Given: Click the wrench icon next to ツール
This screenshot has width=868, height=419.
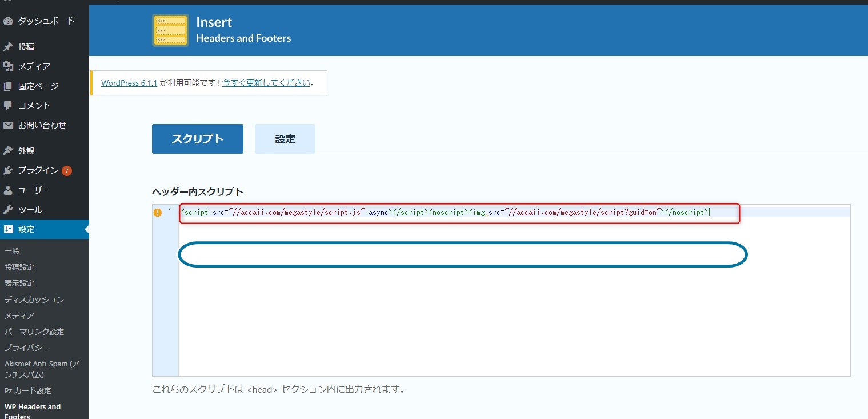Looking at the screenshot, I should click(x=8, y=210).
